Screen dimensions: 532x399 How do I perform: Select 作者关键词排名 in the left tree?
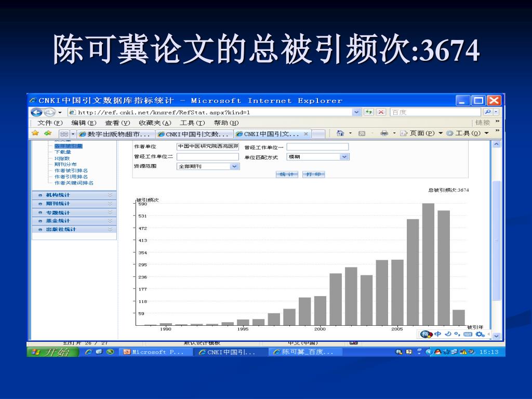tap(74, 183)
